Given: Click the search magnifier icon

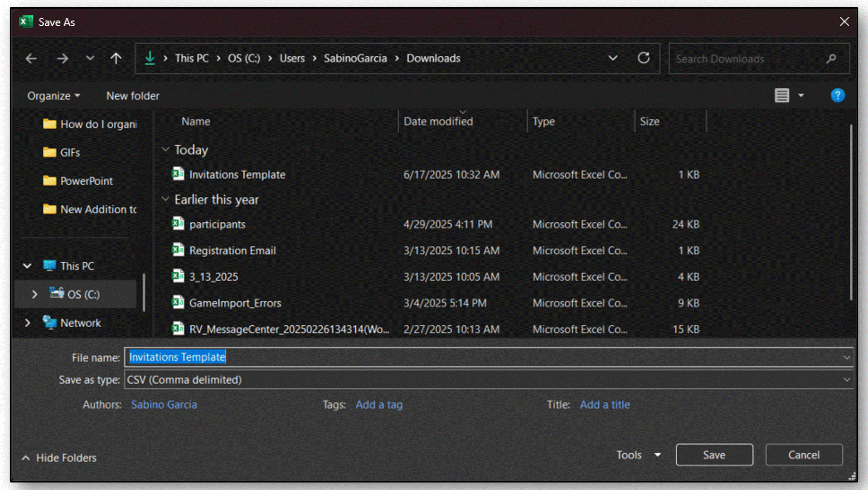Looking at the screenshot, I should (x=831, y=59).
